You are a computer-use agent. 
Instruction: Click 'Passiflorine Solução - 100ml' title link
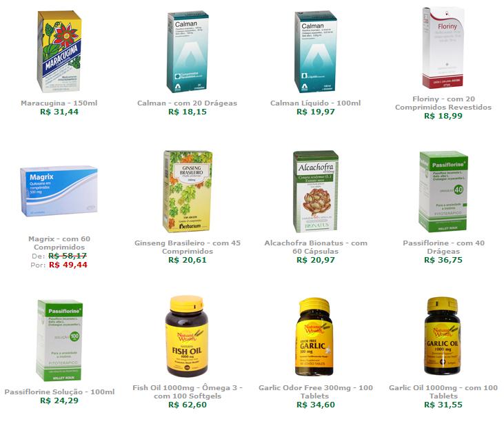click(x=59, y=392)
